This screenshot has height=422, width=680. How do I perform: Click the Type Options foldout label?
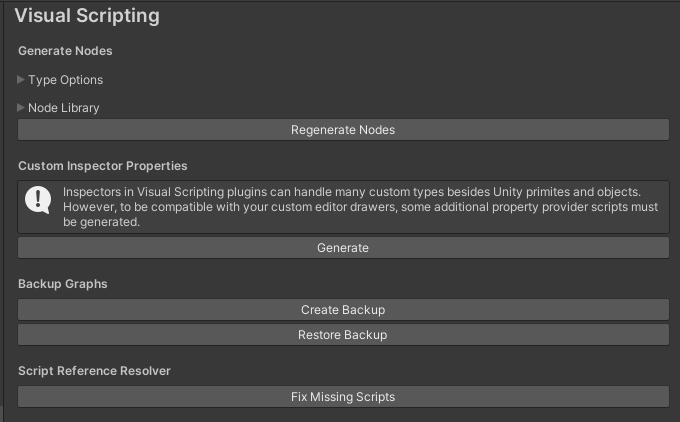[65, 80]
